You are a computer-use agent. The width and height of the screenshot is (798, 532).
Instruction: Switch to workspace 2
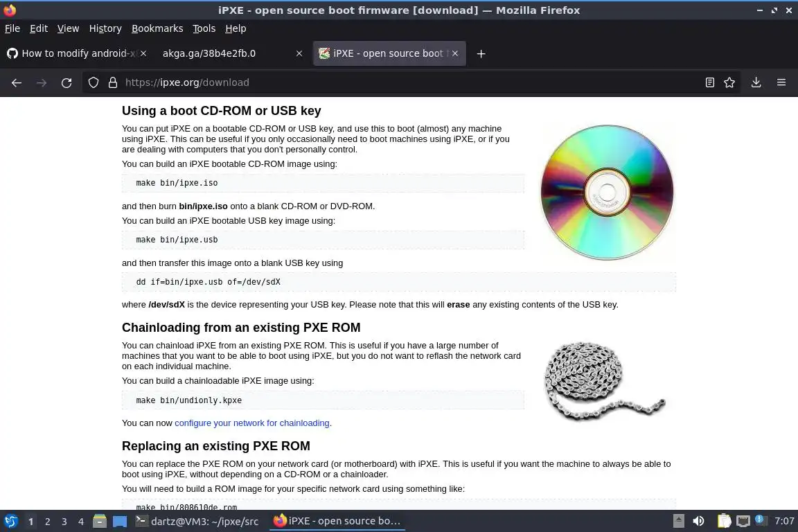[47, 522]
